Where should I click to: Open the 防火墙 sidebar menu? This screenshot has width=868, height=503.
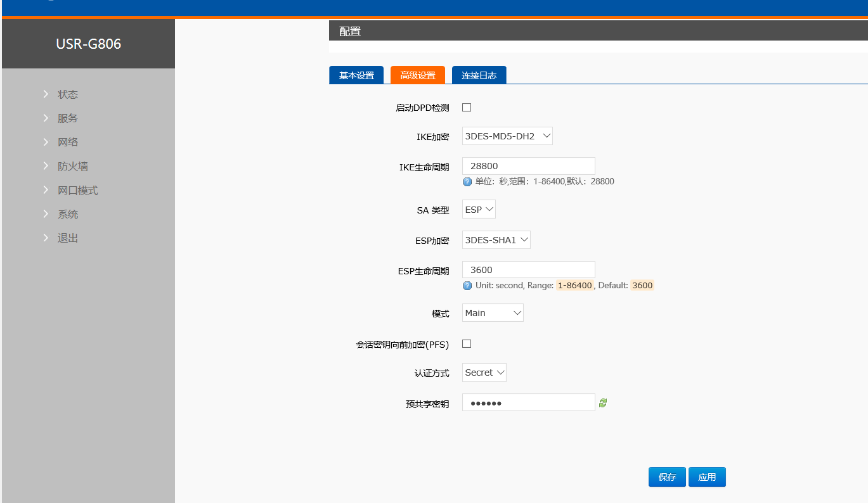(x=72, y=167)
